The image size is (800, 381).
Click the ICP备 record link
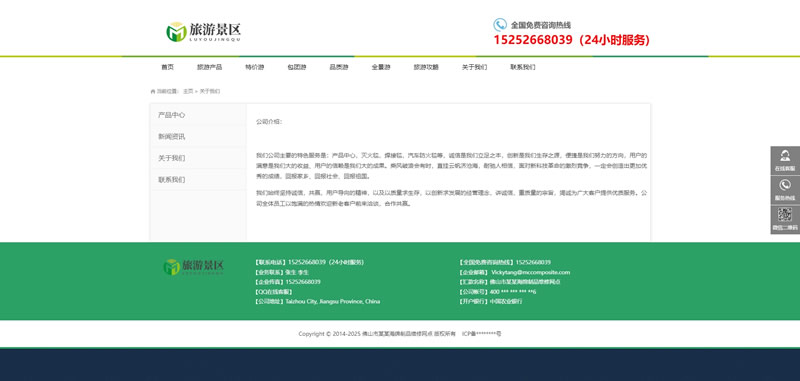pos(482,334)
